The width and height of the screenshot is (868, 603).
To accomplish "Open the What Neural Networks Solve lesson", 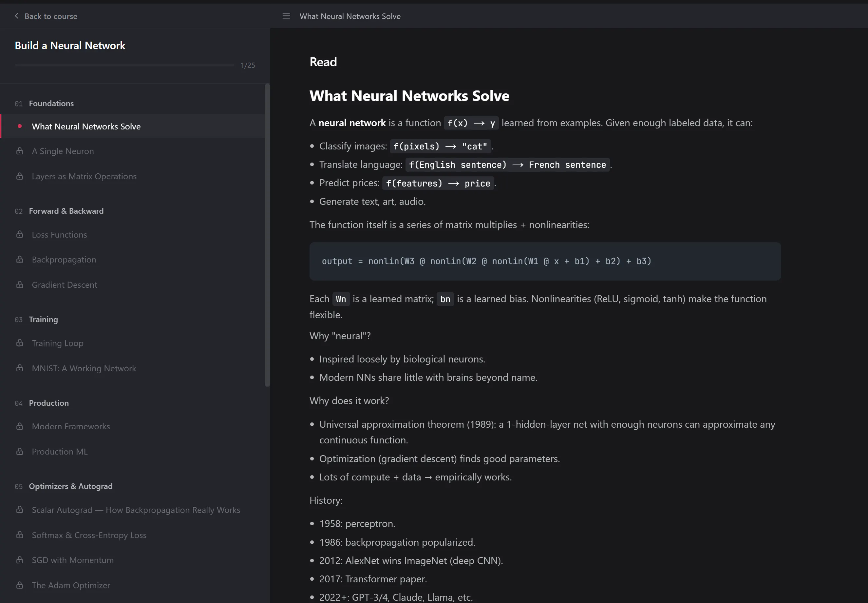I will click(x=133, y=126).
